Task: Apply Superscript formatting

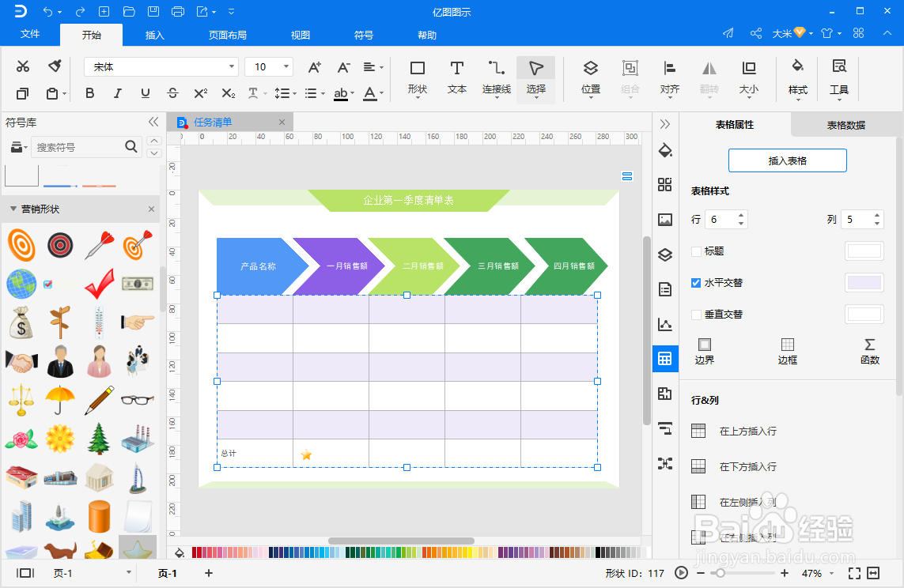Action: pyautogui.click(x=201, y=93)
